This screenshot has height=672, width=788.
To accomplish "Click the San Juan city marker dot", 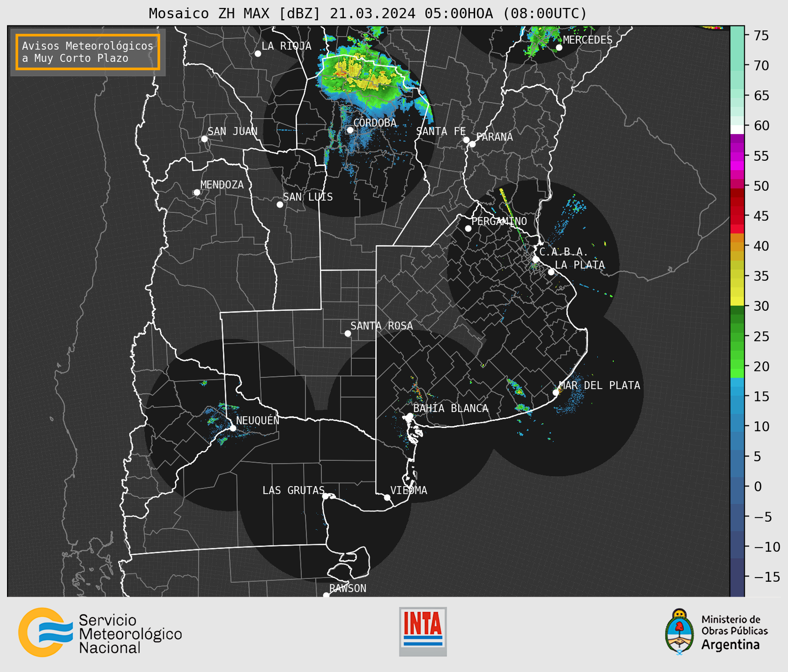I will [x=204, y=139].
